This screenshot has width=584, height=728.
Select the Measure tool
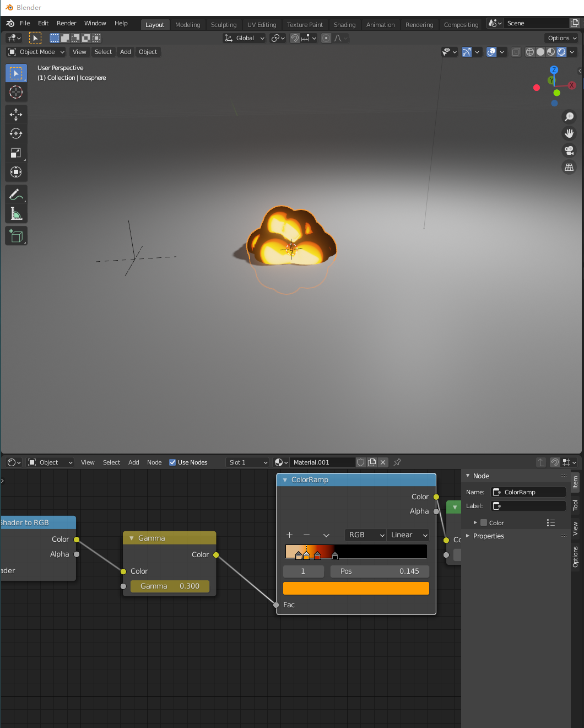16,214
